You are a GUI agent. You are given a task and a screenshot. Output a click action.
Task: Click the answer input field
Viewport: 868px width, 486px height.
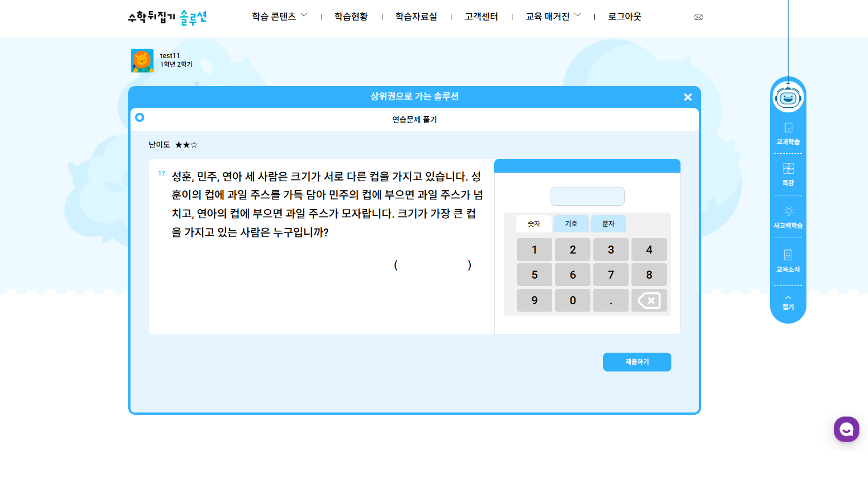587,196
